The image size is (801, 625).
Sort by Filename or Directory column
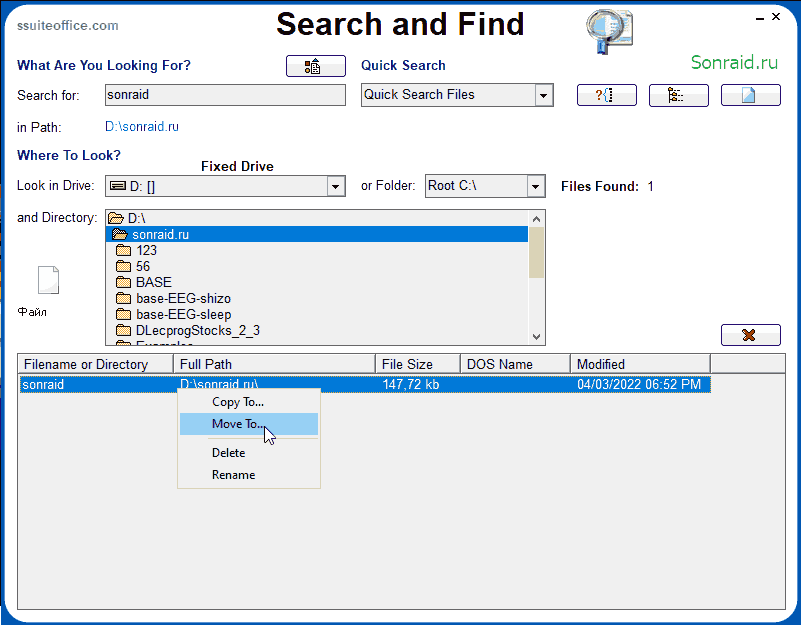[96, 364]
